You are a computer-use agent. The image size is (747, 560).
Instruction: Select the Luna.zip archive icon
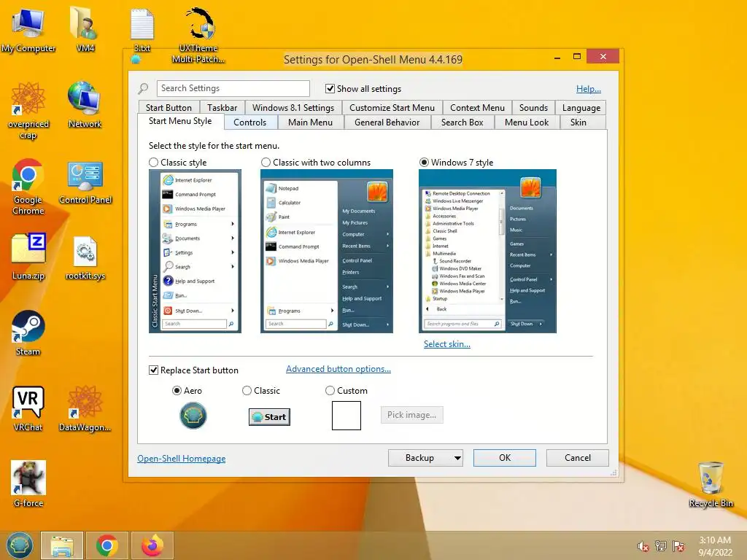(x=28, y=256)
